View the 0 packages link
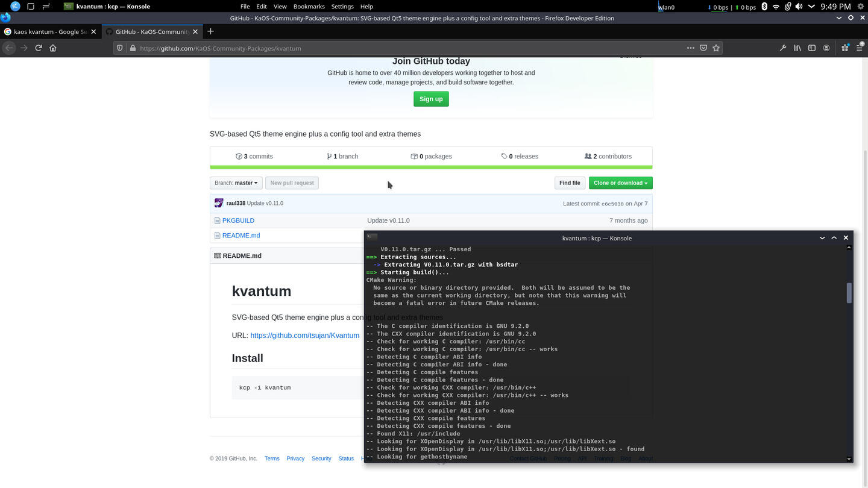The width and height of the screenshot is (868, 488). coord(431,156)
